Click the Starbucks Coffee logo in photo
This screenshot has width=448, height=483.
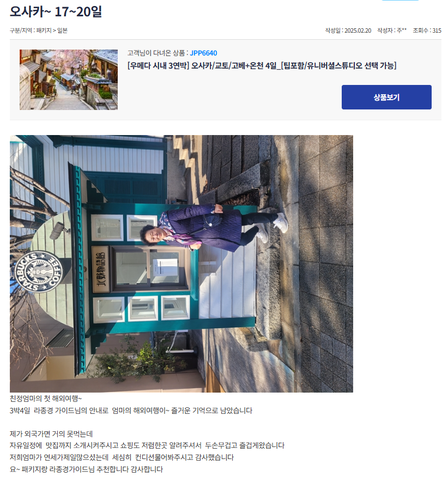[39, 272]
